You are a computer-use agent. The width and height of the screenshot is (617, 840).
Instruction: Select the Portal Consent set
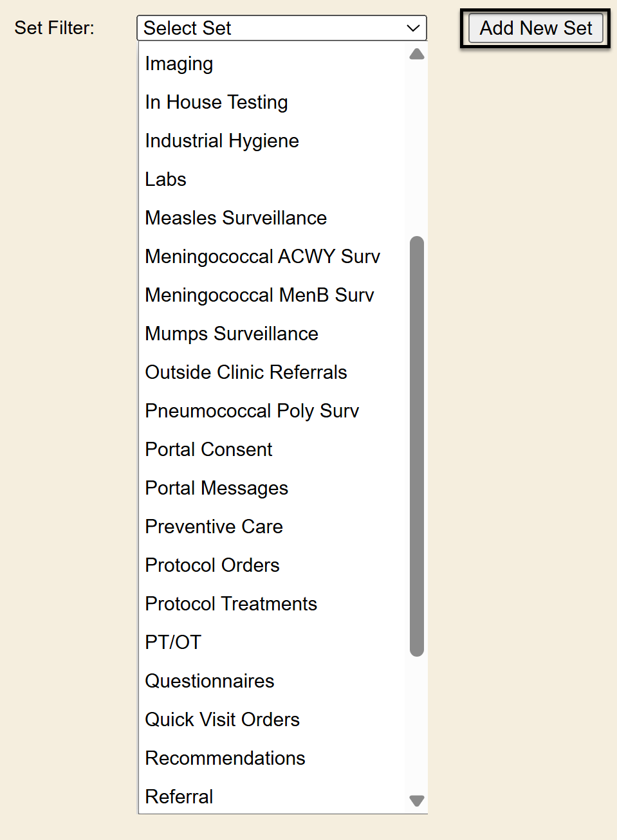[208, 450]
